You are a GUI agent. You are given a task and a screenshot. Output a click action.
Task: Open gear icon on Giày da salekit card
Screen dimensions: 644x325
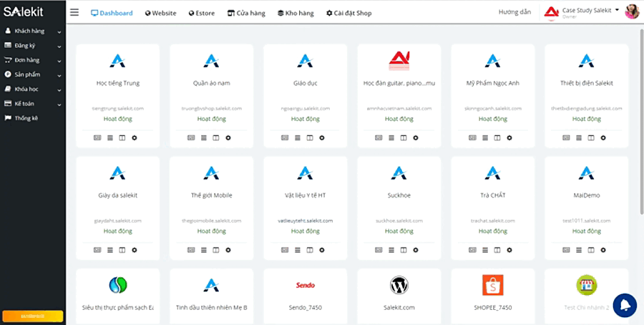pyautogui.click(x=135, y=250)
